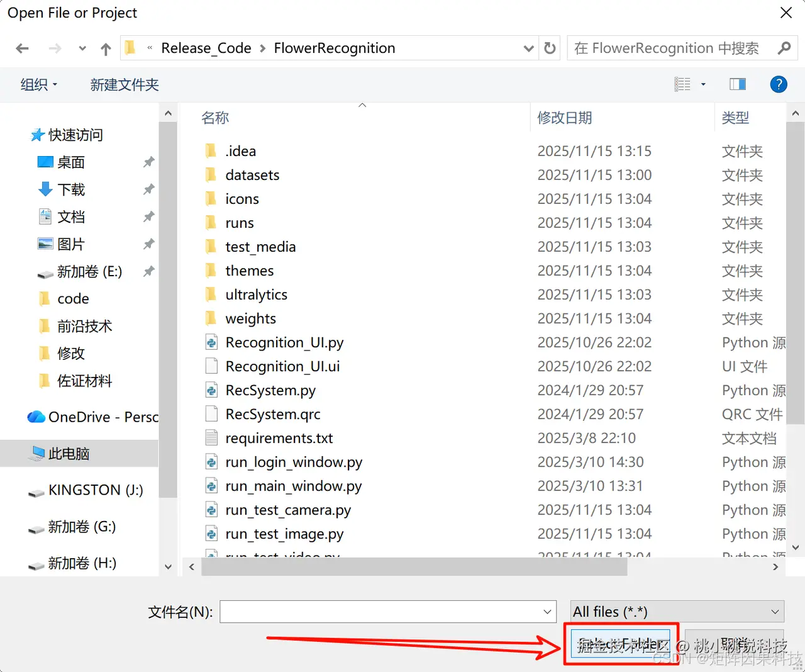Select the test_media folder icon
The height and width of the screenshot is (672, 805).
211,247
